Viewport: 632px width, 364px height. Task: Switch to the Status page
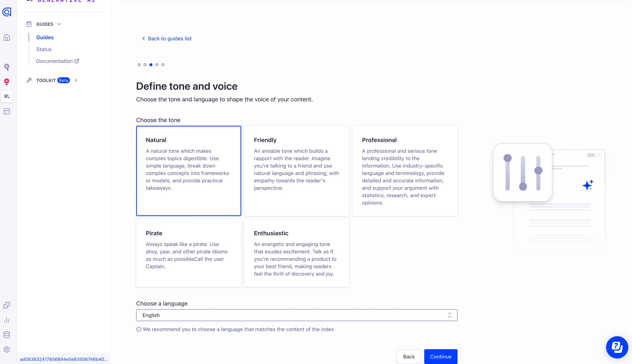tap(44, 49)
